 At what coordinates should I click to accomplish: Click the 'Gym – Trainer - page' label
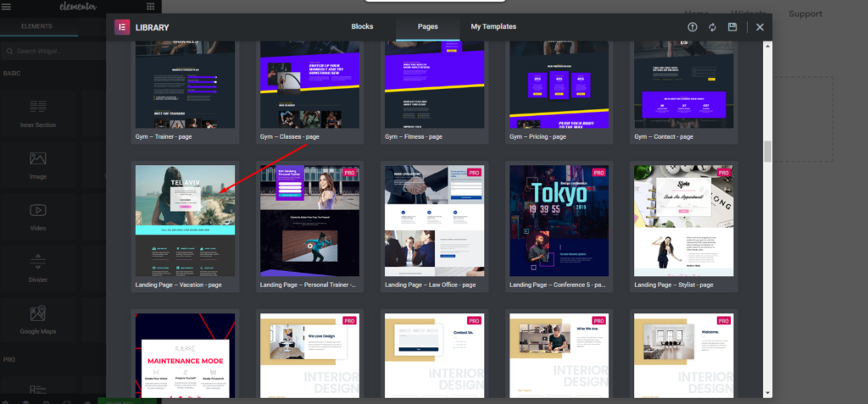coord(164,136)
